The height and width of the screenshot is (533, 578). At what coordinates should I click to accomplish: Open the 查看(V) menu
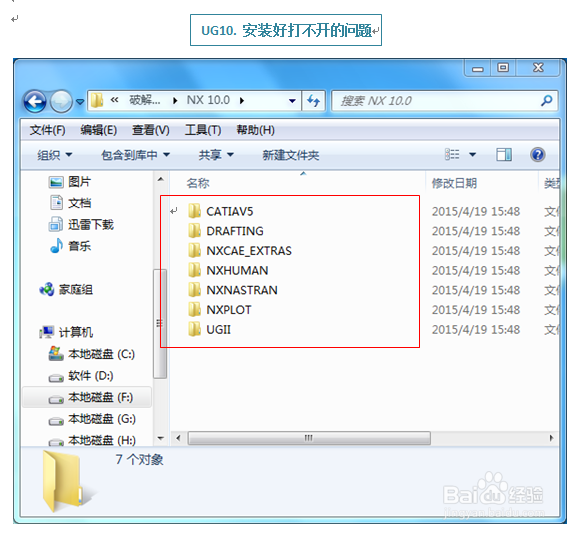(151, 130)
